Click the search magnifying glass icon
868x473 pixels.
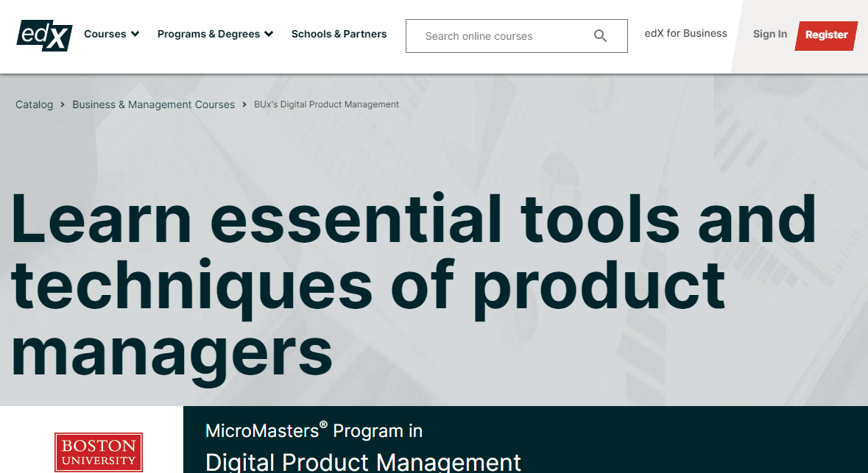pyautogui.click(x=600, y=35)
